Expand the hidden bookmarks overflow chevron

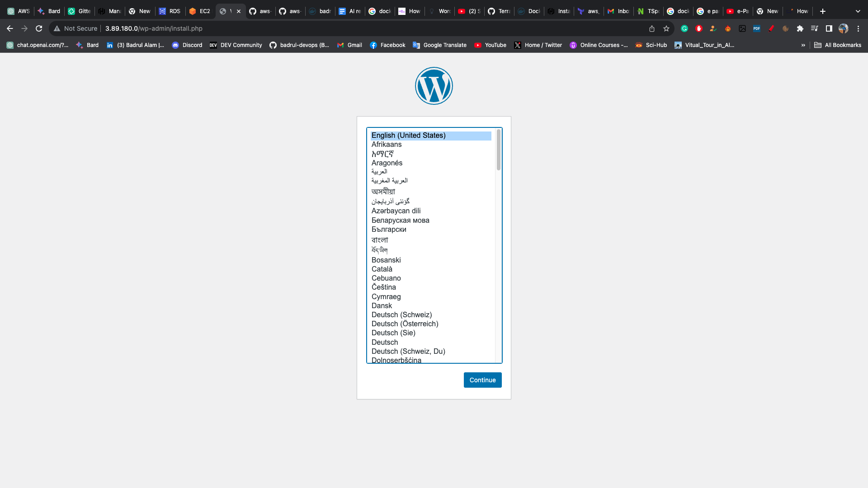click(x=803, y=45)
